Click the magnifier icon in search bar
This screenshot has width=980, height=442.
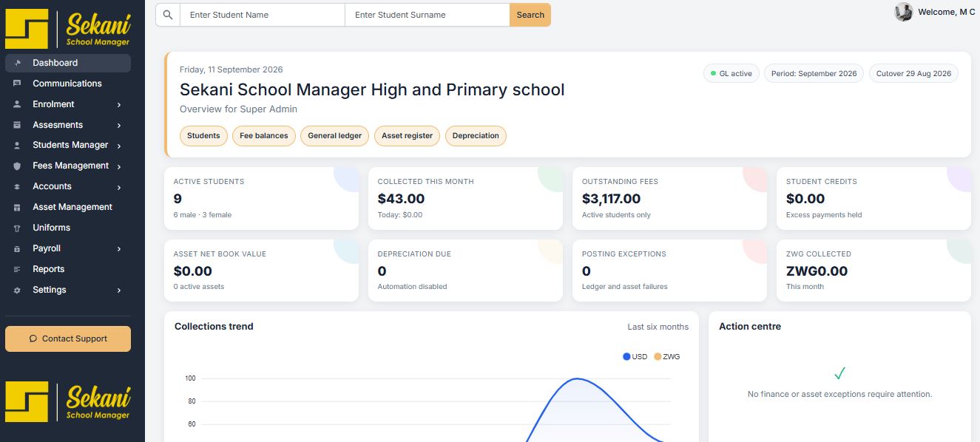[168, 15]
